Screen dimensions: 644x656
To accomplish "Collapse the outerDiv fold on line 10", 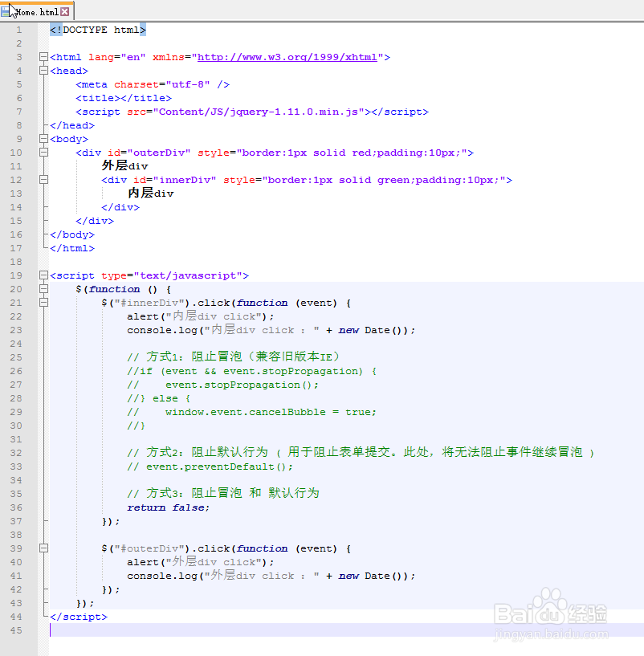I will 43,153.
